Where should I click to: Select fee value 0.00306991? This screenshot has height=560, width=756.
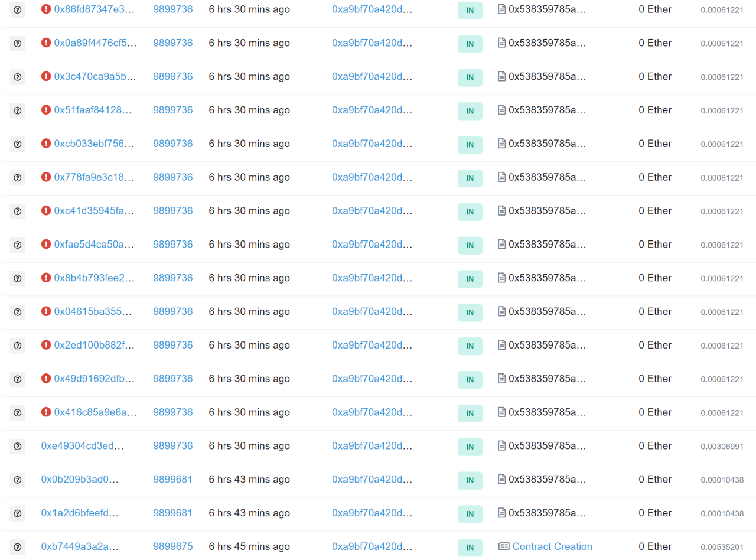[x=722, y=447]
